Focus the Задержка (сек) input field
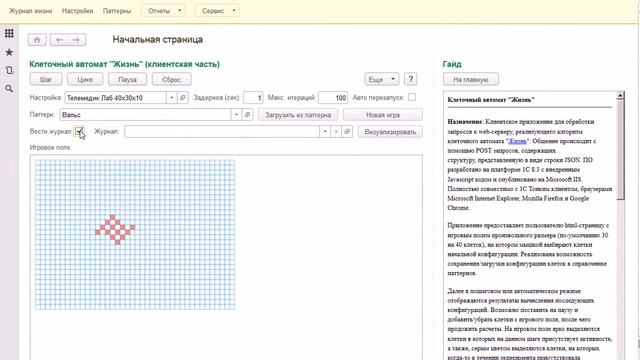 click(x=253, y=98)
